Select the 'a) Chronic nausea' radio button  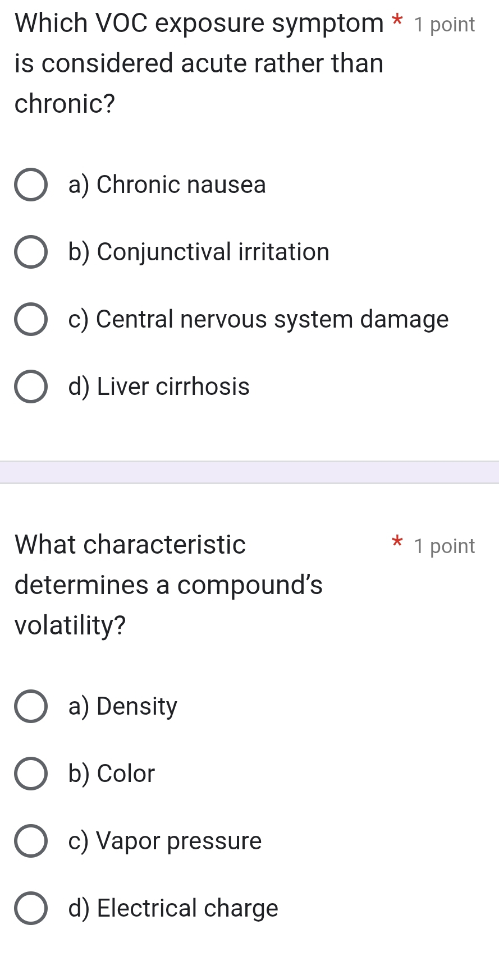31,185
